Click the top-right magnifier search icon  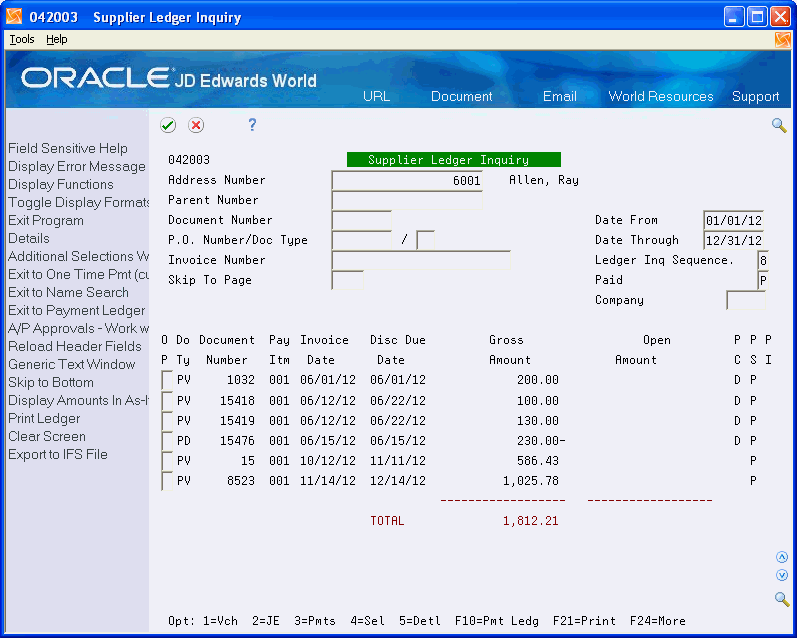pyautogui.click(x=779, y=125)
